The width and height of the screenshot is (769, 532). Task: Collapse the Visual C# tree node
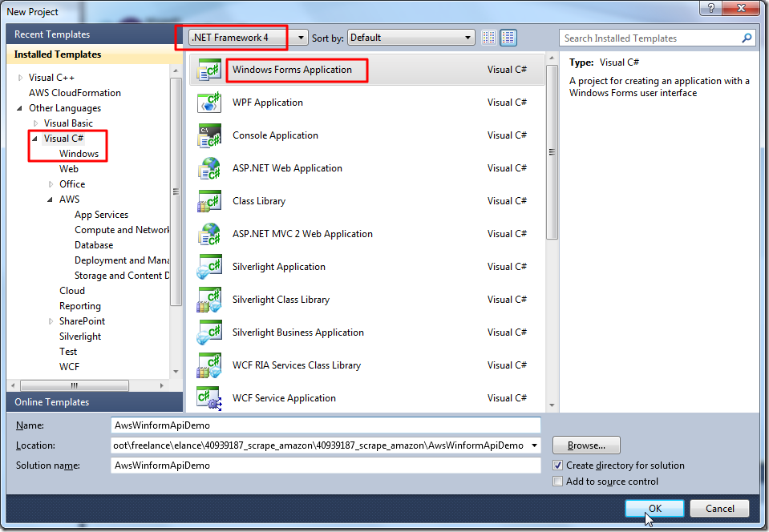pos(34,139)
